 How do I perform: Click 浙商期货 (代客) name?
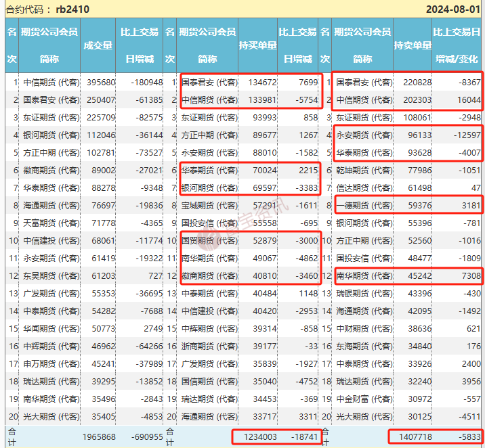[209, 346]
